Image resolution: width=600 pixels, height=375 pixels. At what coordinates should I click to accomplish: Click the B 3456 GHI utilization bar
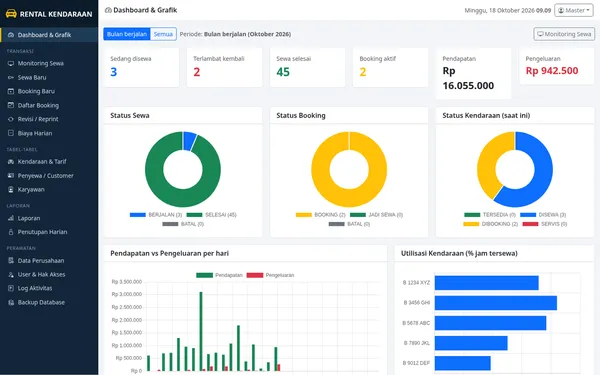point(496,303)
